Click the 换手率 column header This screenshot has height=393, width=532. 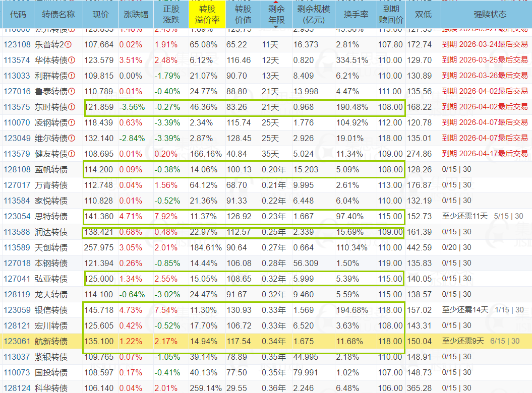pos(356,15)
